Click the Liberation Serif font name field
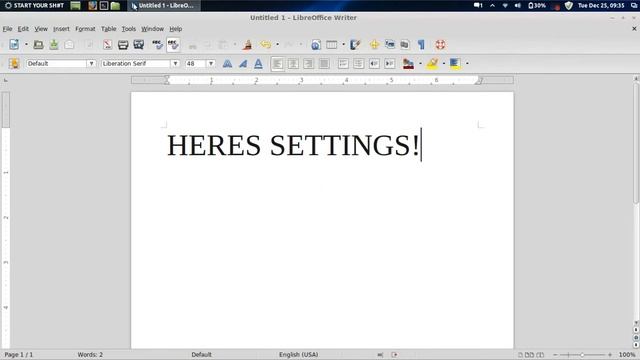This screenshot has height=360, width=640. tap(136, 64)
